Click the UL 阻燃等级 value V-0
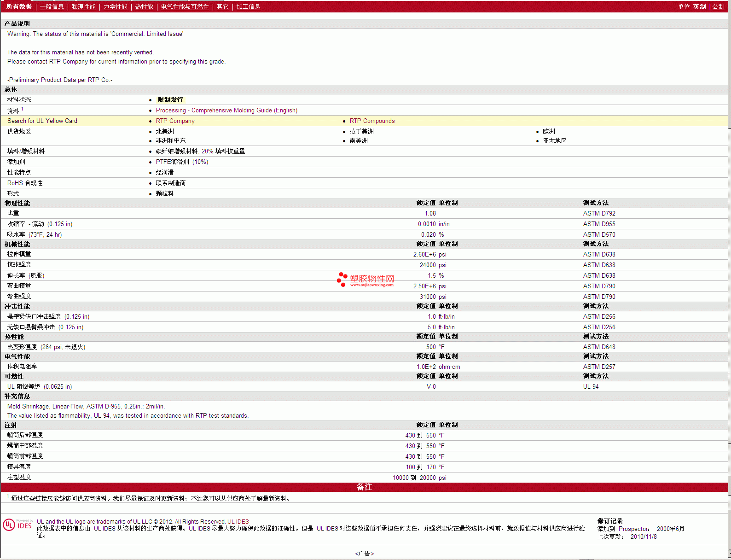This screenshot has width=731, height=560. point(431,386)
